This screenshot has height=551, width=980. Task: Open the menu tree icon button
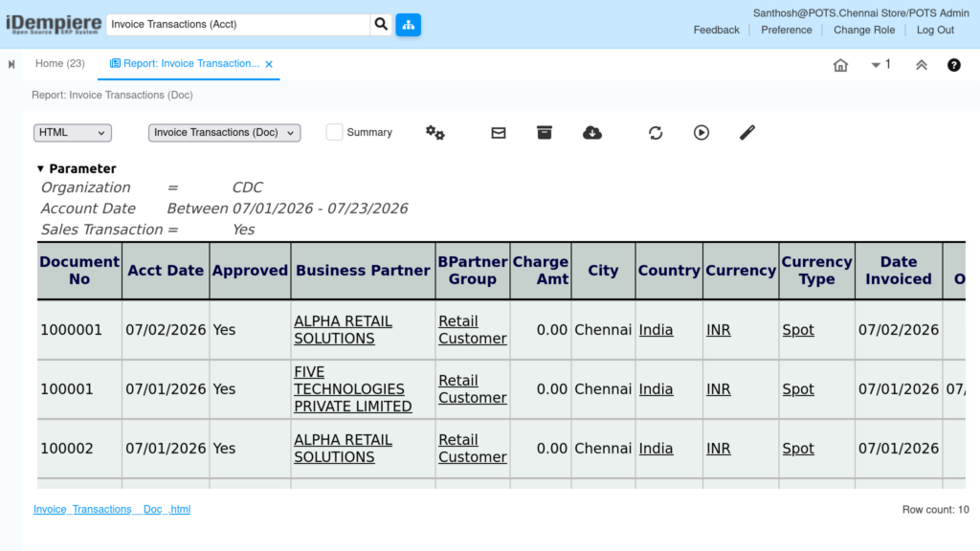[x=408, y=24]
